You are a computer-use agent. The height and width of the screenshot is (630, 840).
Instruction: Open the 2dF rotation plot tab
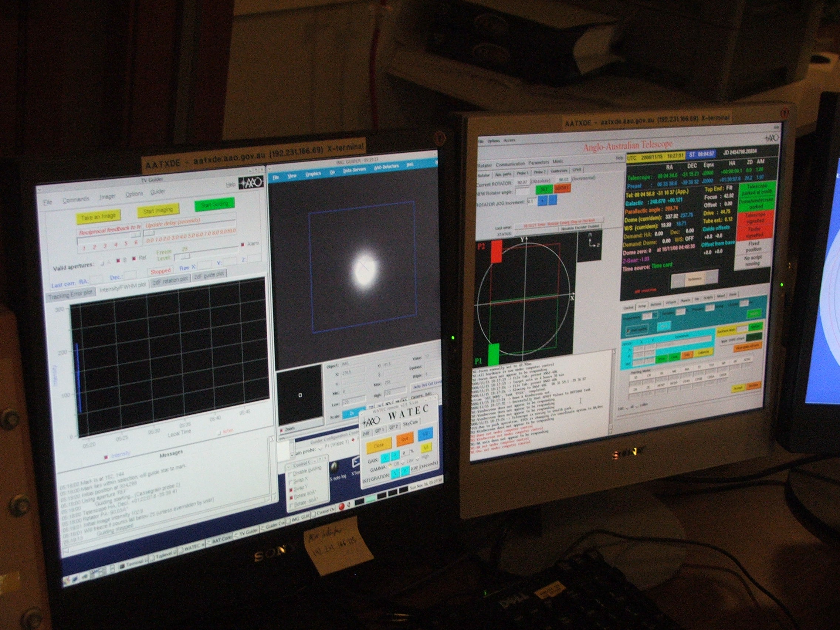tap(170, 280)
